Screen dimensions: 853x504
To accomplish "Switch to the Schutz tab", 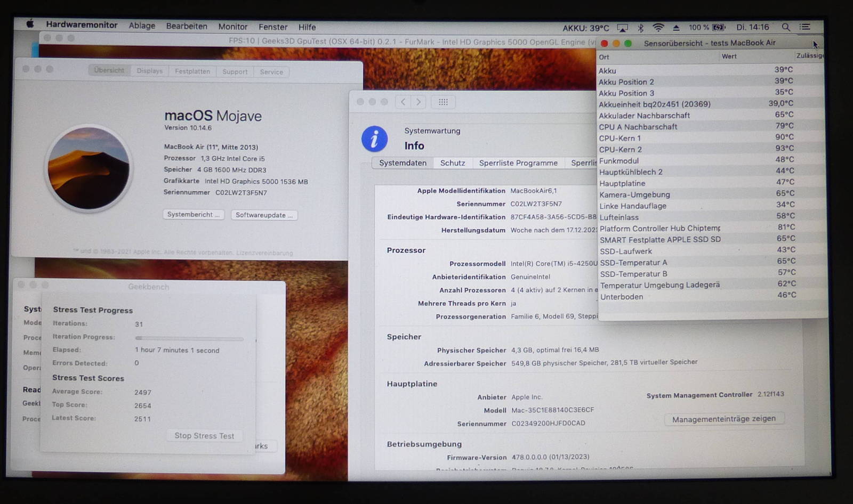I will point(452,163).
